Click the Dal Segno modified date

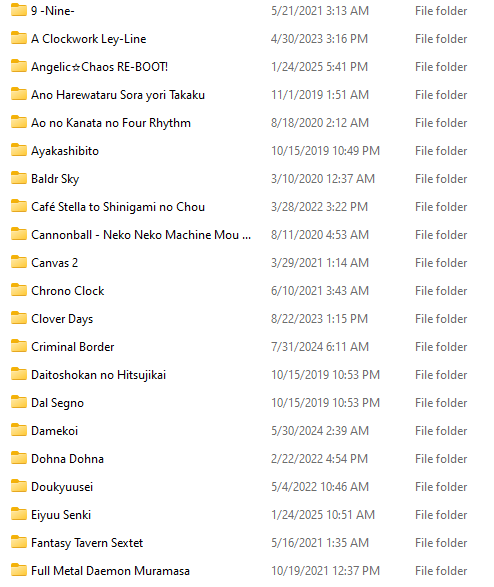click(x=326, y=403)
